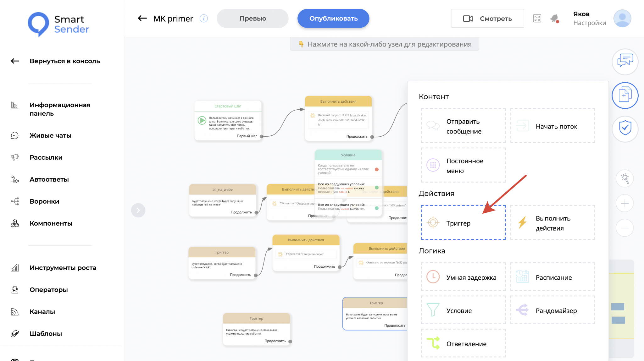
Task: Open the notifications bell
Action: tap(554, 19)
